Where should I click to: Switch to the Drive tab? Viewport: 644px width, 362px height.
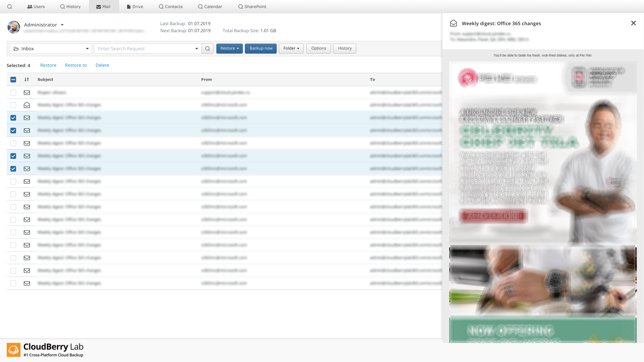(135, 7)
